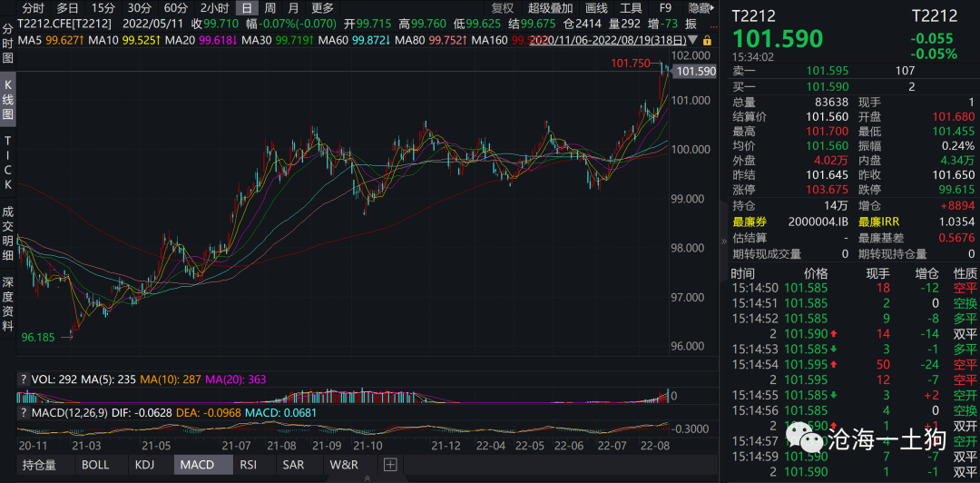
Task: Click the 最廉券 value 2000004.IB
Action: point(818,222)
